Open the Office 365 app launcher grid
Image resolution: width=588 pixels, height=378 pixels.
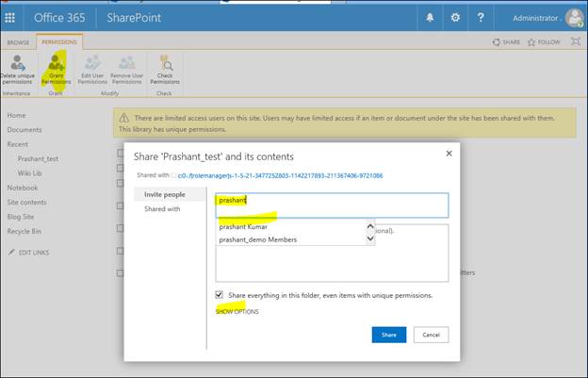pos(10,18)
